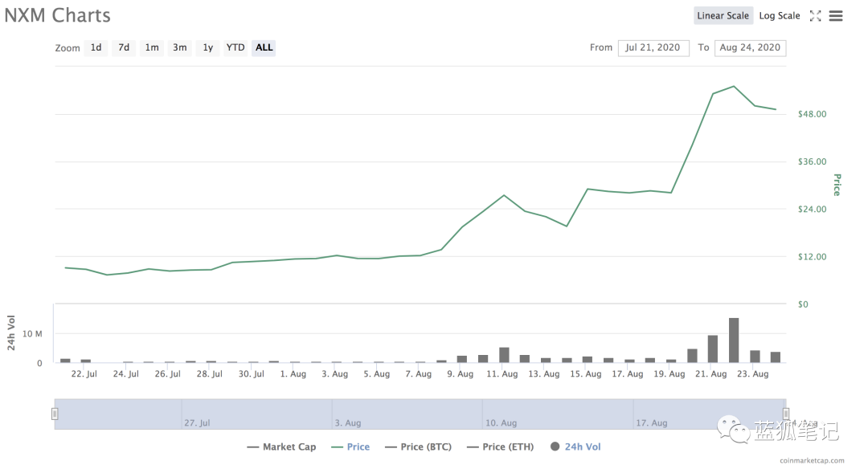Set zoom to 1m
The image size is (868, 469).
152,47
